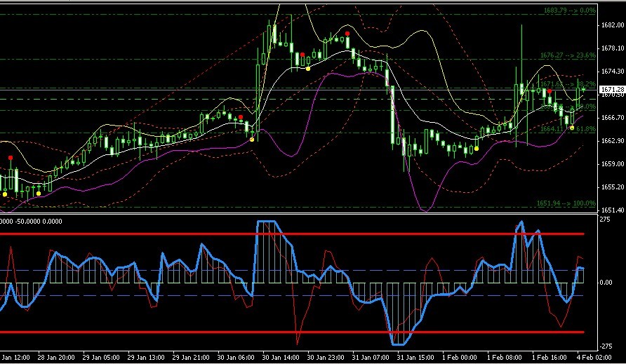Click the 1 Feb 16:00 time label
626x364 pixels.
tap(550, 357)
